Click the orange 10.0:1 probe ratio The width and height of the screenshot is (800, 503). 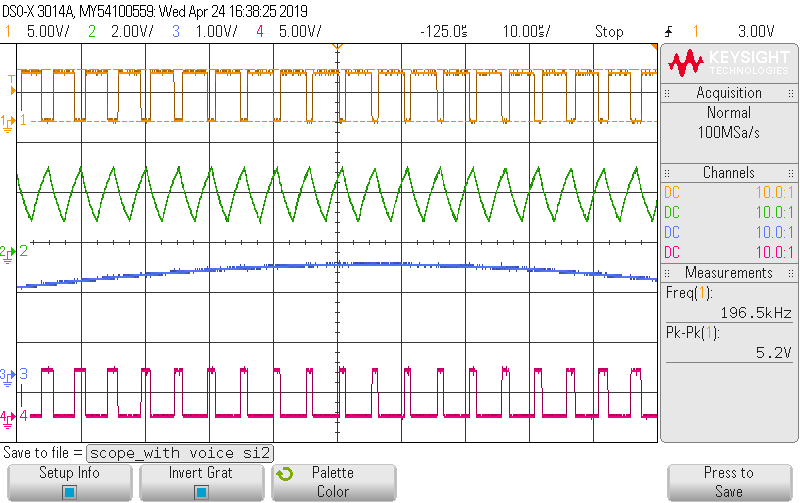click(774, 192)
